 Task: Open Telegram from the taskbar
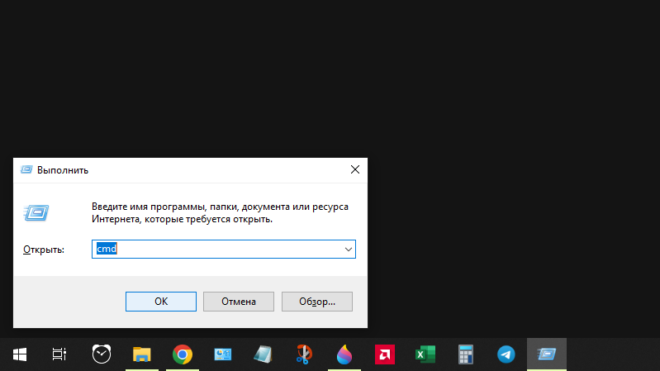point(506,354)
